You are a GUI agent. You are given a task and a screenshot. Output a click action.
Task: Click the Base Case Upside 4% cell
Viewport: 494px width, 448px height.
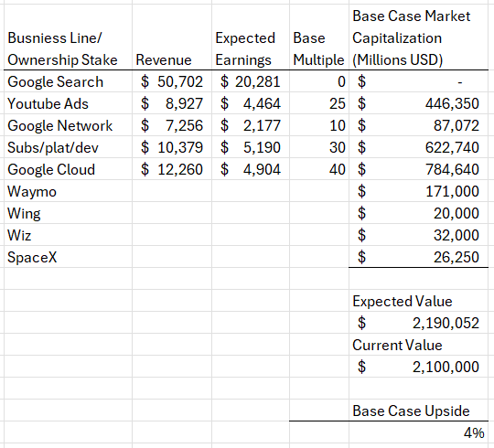coord(419,432)
